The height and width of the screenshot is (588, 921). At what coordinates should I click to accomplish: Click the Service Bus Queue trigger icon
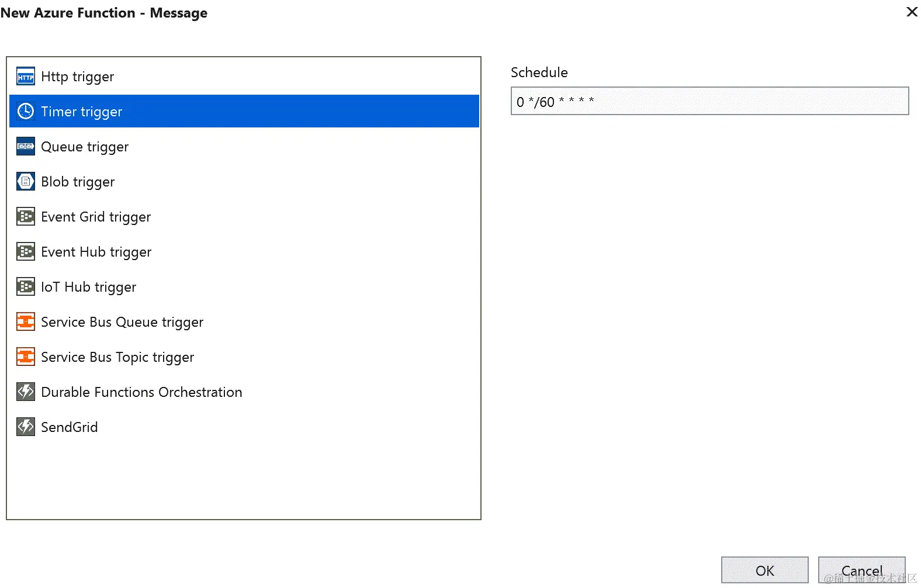(x=26, y=321)
